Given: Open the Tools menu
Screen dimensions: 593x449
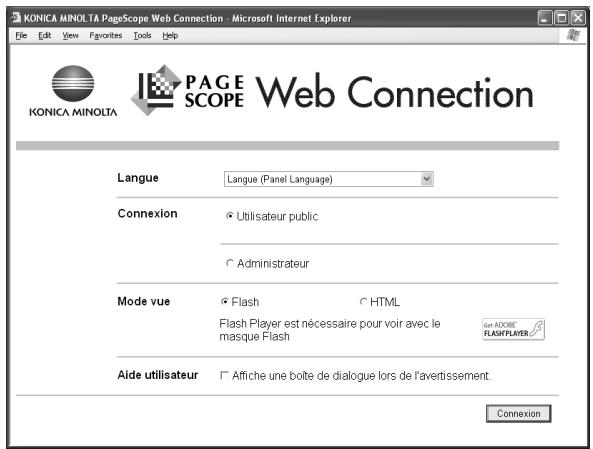Looking at the screenshot, I should [x=142, y=36].
